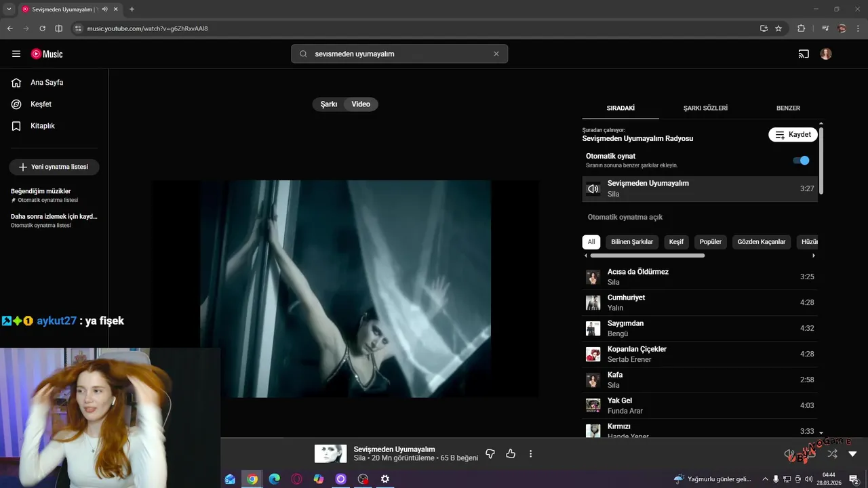This screenshot has width=868, height=488.
Task: Open Settings gear on taskbar
Action: click(x=385, y=479)
